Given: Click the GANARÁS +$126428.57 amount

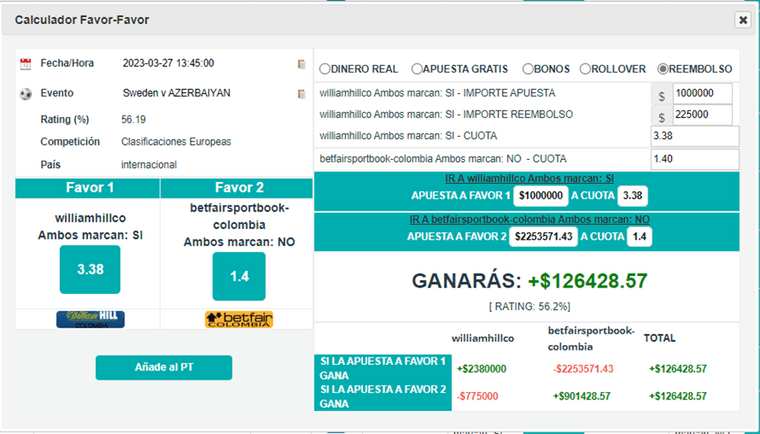Looking at the screenshot, I should (x=587, y=281).
